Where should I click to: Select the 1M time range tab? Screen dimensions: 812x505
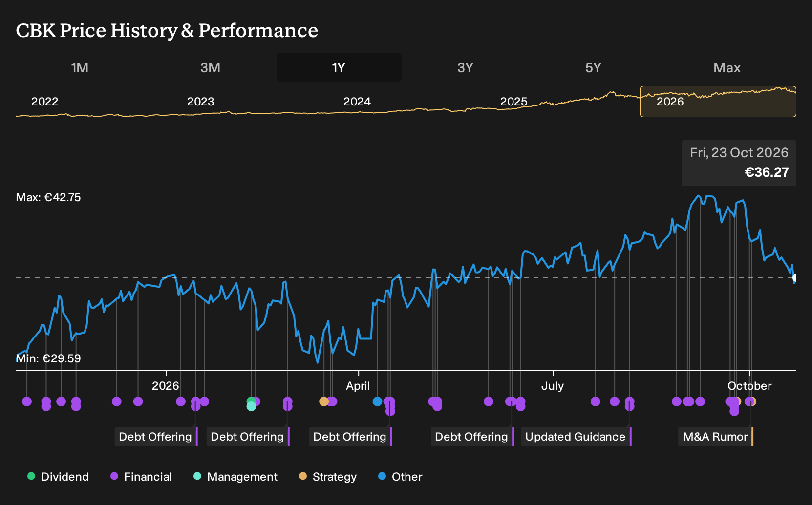click(x=80, y=67)
